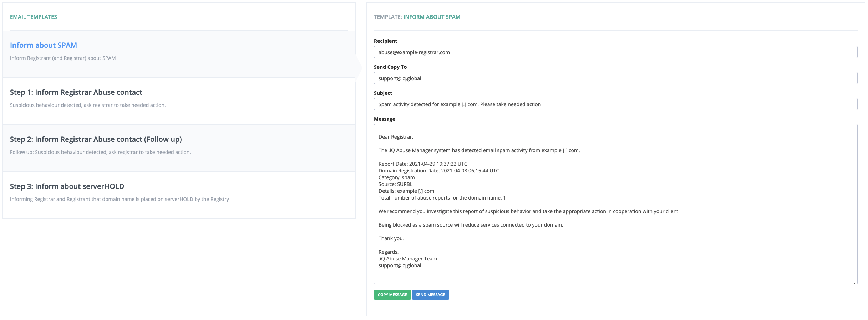Viewport: 868px width, 320px height.
Task: Click the 'Details: example [.] com' line
Action: click(x=406, y=191)
